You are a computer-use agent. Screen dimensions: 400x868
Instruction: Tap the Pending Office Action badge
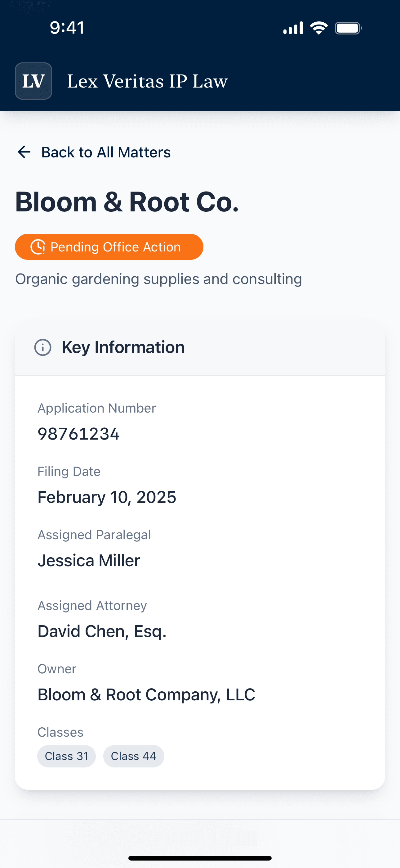click(x=109, y=247)
